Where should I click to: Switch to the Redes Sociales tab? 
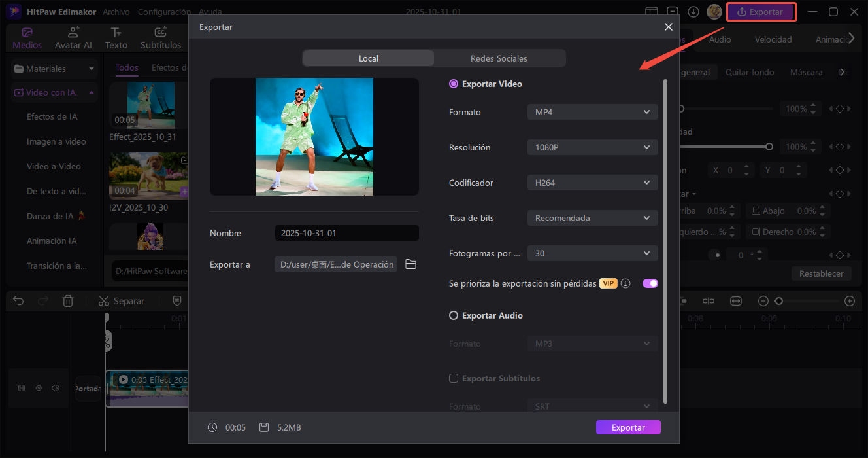coord(499,58)
